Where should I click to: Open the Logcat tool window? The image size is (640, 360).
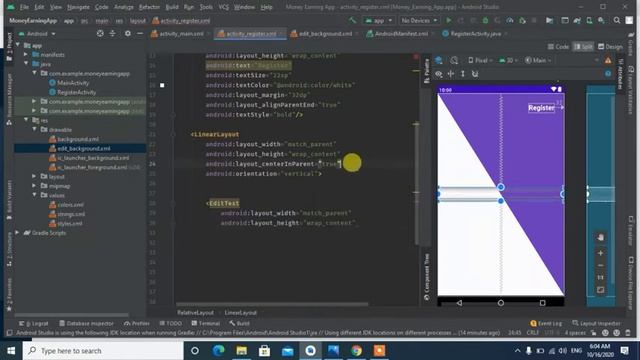tap(34, 323)
